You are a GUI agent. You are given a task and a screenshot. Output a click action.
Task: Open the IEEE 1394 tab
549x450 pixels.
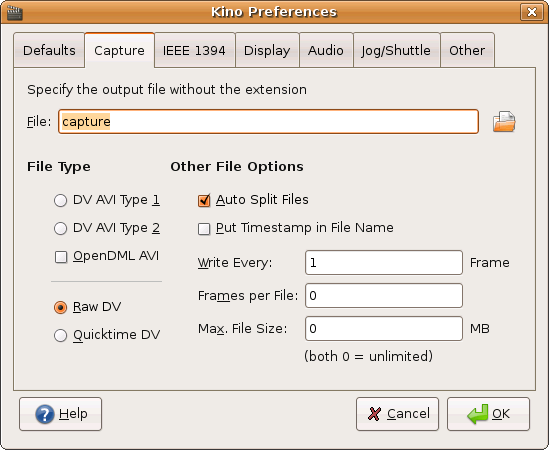194,50
